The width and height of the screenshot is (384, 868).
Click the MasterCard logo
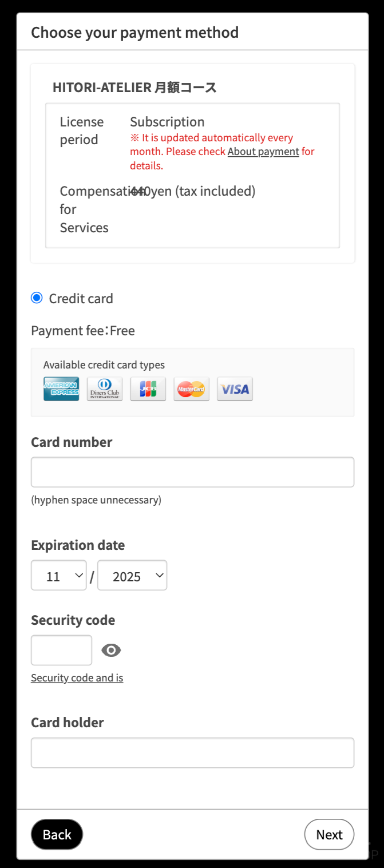coord(191,389)
